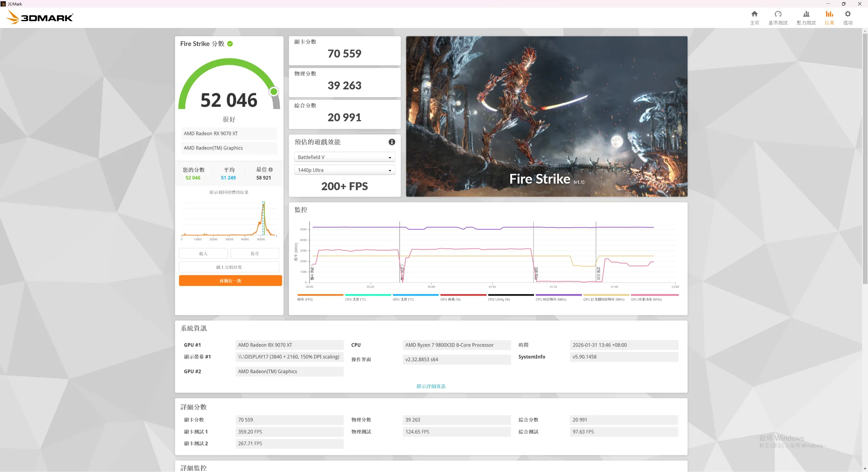868x472 pixels.
Task: Go to the Home (主頁) page
Action: (754, 17)
